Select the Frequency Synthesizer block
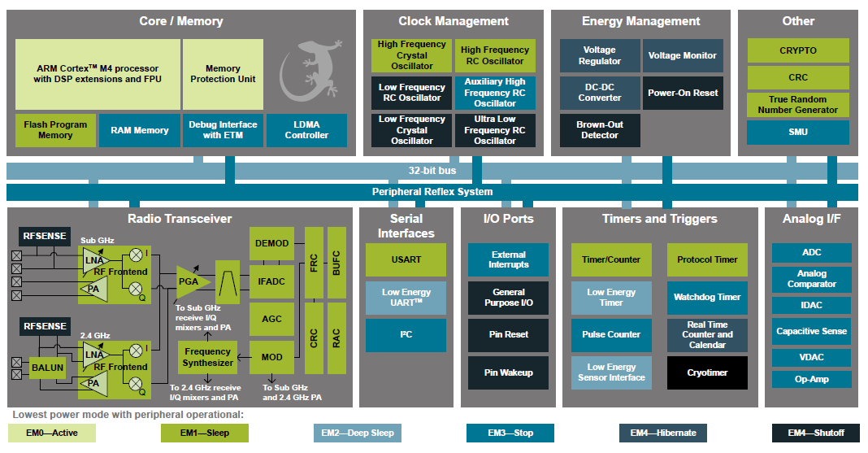Viewport: 868px width, 453px height. click(207, 357)
